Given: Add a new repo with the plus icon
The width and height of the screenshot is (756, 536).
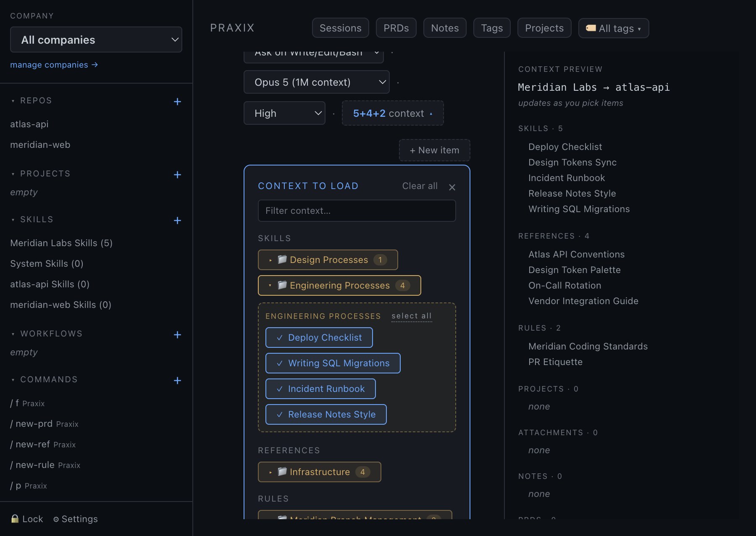Looking at the screenshot, I should 177,102.
